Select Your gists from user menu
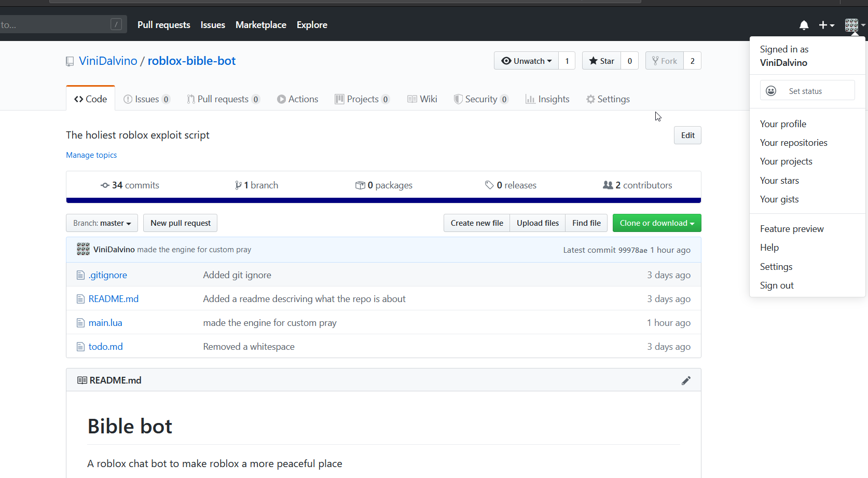Screen dimensions: 868x478 (x=807, y=199)
